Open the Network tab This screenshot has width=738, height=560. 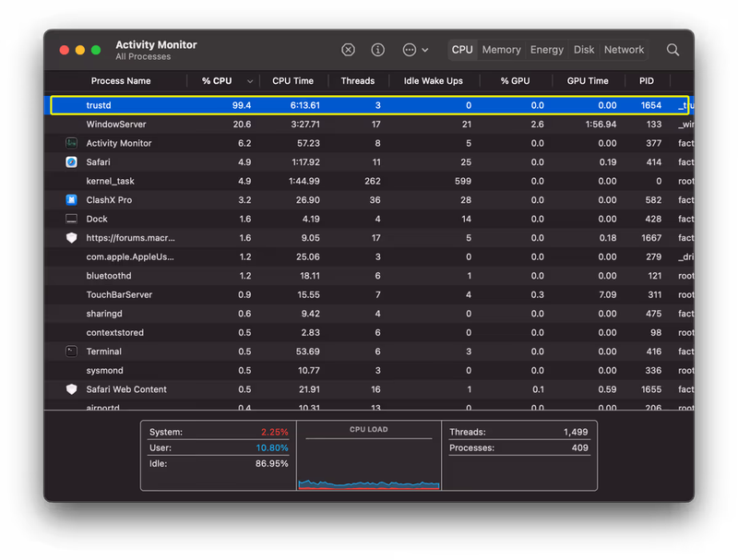[624, 50]
